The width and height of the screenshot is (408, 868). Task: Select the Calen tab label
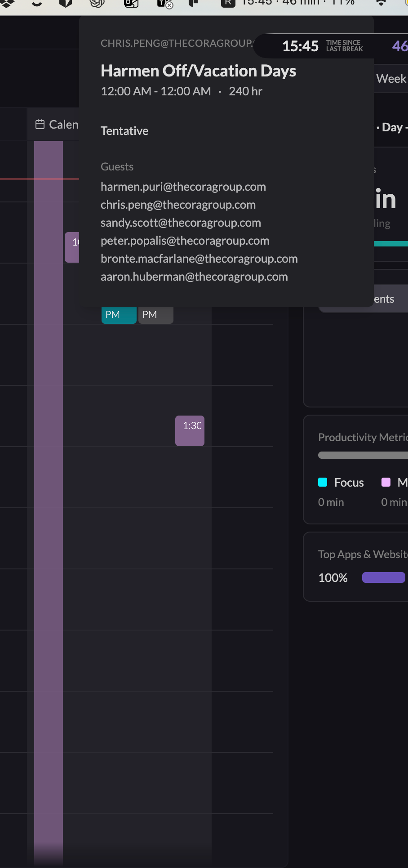64,125
